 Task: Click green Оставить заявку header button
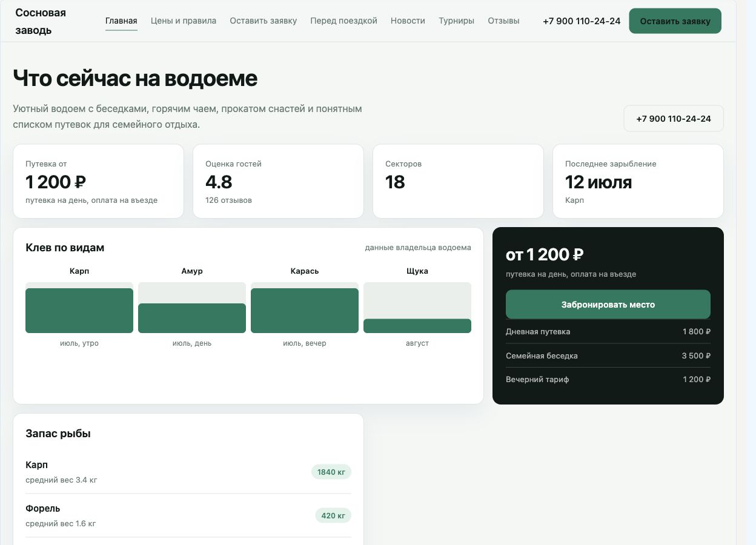675,21
